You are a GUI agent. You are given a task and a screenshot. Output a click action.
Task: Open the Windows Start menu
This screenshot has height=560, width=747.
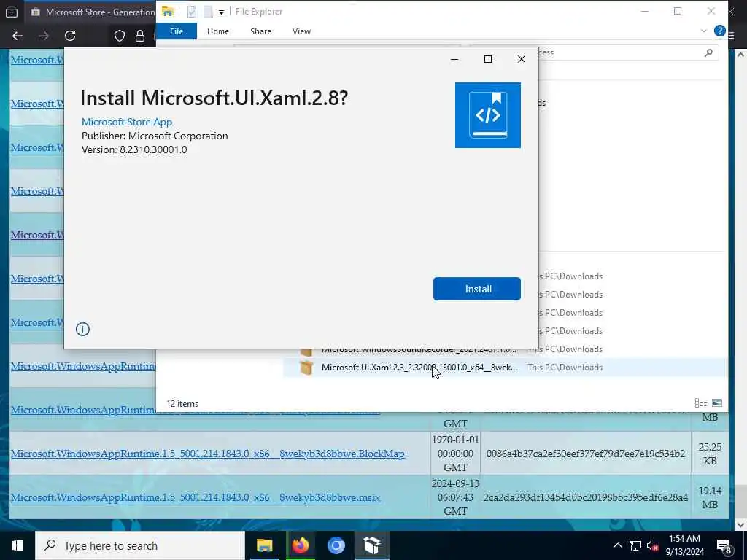click(18, 545)
